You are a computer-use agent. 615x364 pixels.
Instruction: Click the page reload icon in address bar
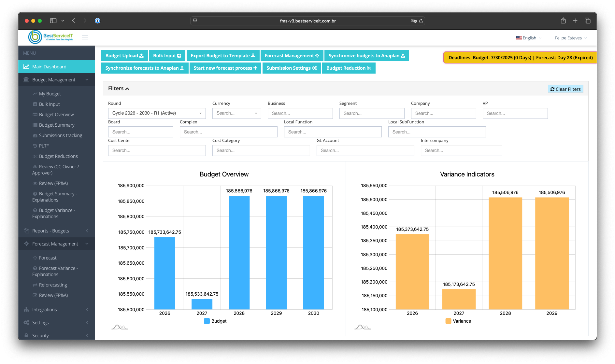tap(421, 21)
